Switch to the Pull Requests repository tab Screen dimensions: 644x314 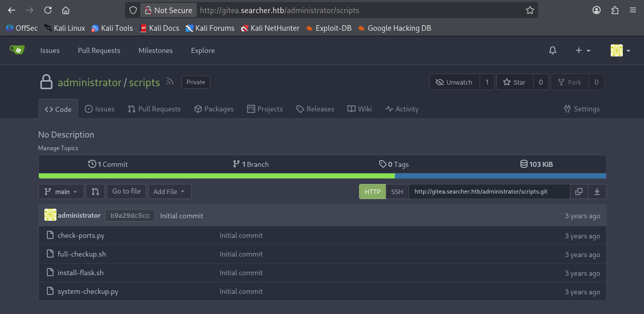coord(154,109)
